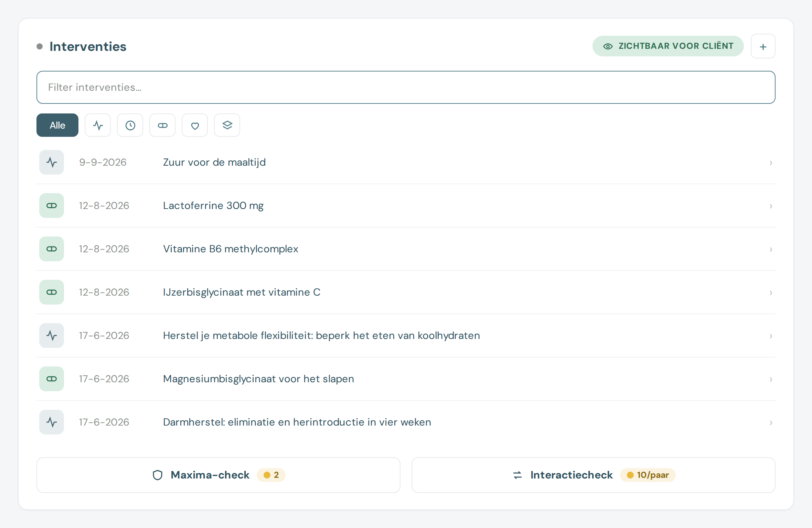Click the 10/paar interaction badge

pyautogui.click(x=648, y=475)
